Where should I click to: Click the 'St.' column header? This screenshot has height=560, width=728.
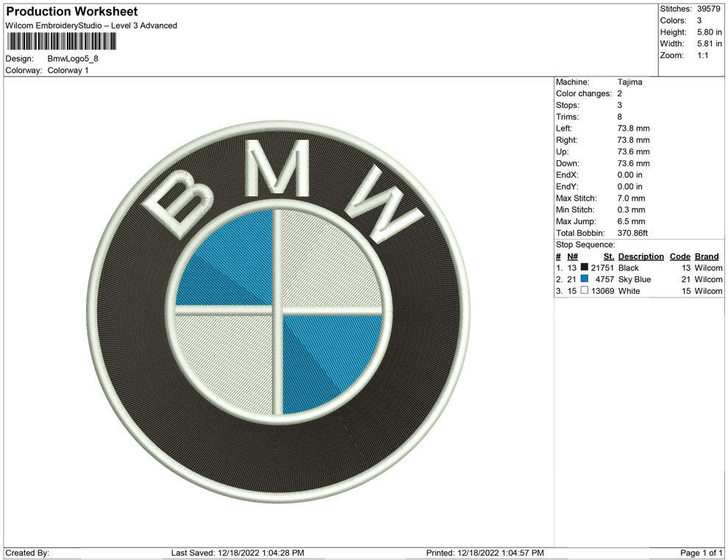pos(609,256)
